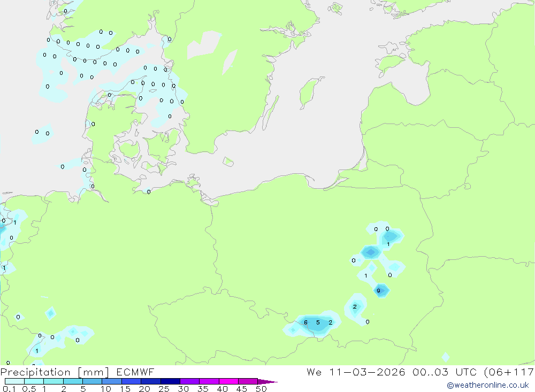Click the legend swatch between 2 and 5
Image resolution: width=535 pixels, height=392 pixels.
(73, 381)
